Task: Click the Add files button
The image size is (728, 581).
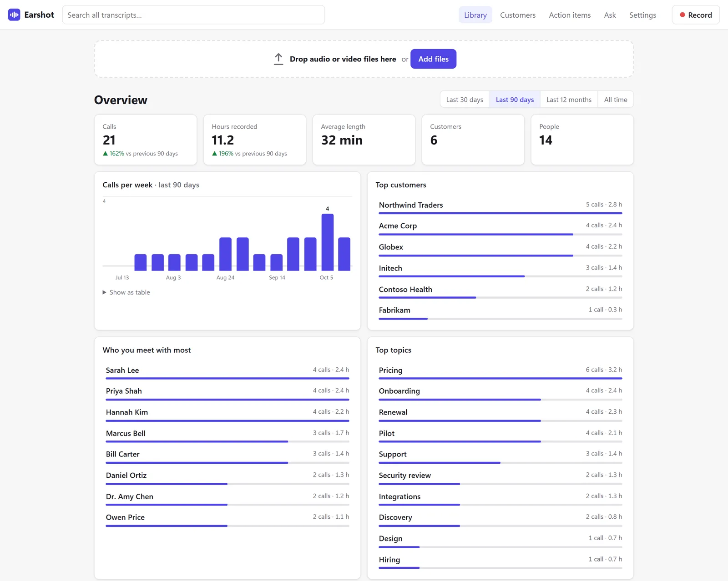Action: point(433,59)
